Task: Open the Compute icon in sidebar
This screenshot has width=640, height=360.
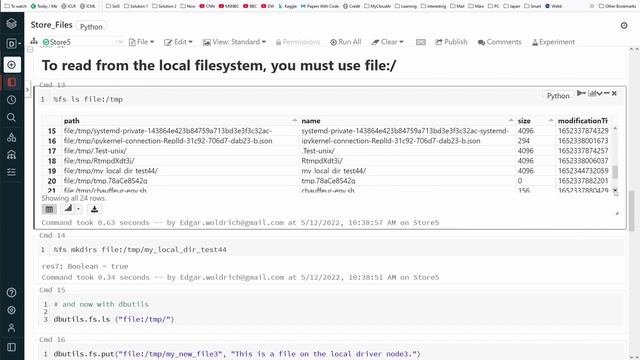Action: [11, 154]
